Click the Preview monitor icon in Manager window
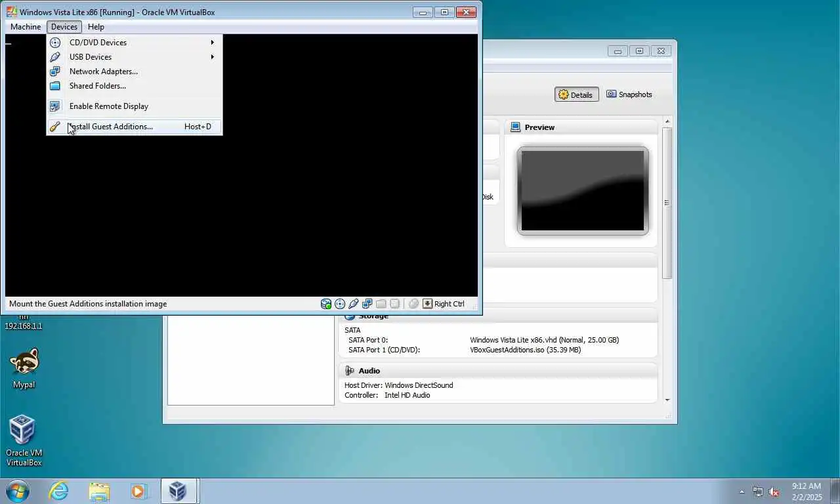 click(x=516, y=127)
